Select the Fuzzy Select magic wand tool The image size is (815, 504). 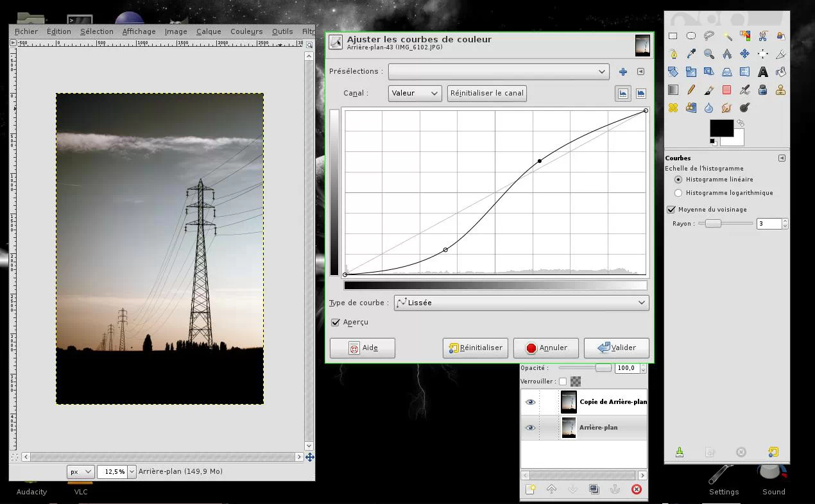coord(726,37)
